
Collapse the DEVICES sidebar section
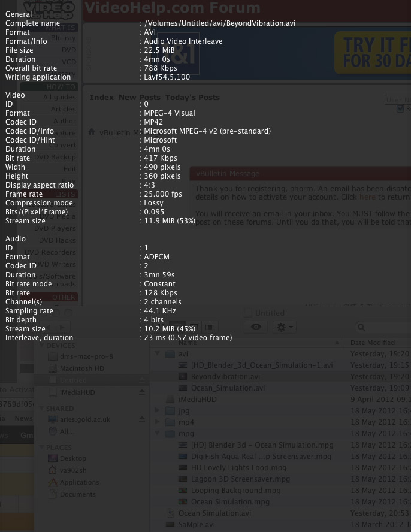[x=42, y=346]
